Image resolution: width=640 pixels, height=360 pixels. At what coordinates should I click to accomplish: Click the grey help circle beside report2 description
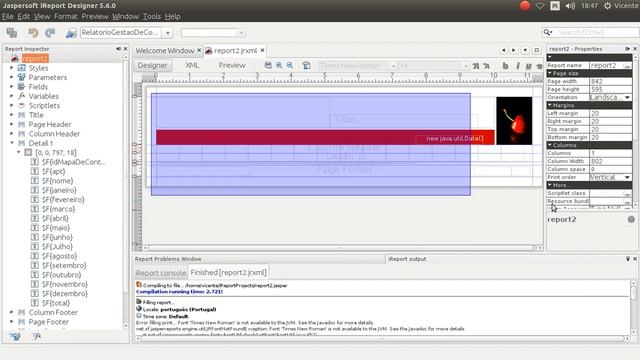[631, 219]
